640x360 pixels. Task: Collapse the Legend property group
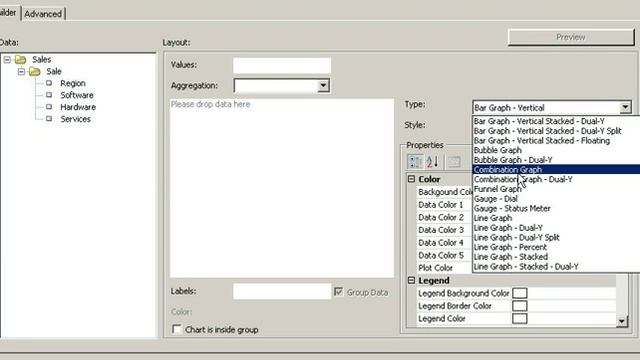pyautogui.click(x=411, y=280)
